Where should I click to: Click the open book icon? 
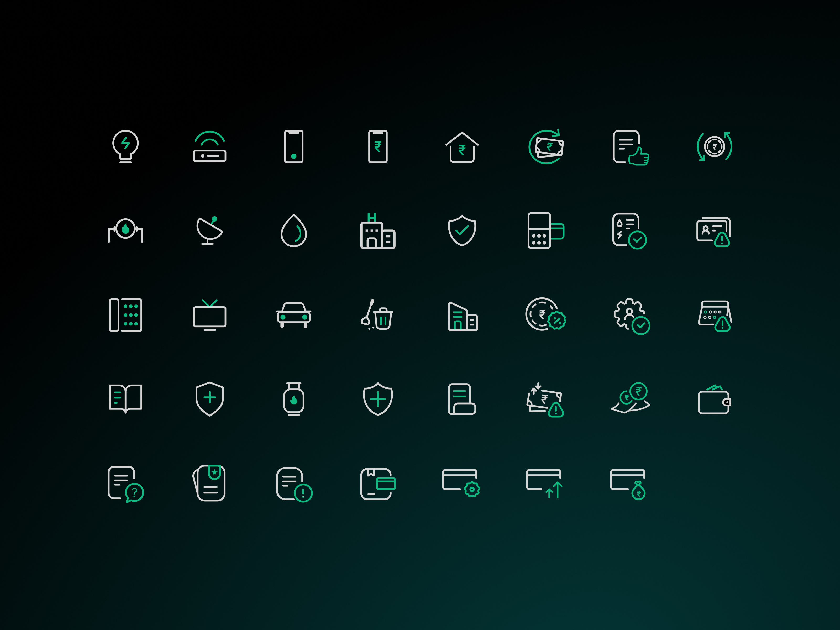125,398
